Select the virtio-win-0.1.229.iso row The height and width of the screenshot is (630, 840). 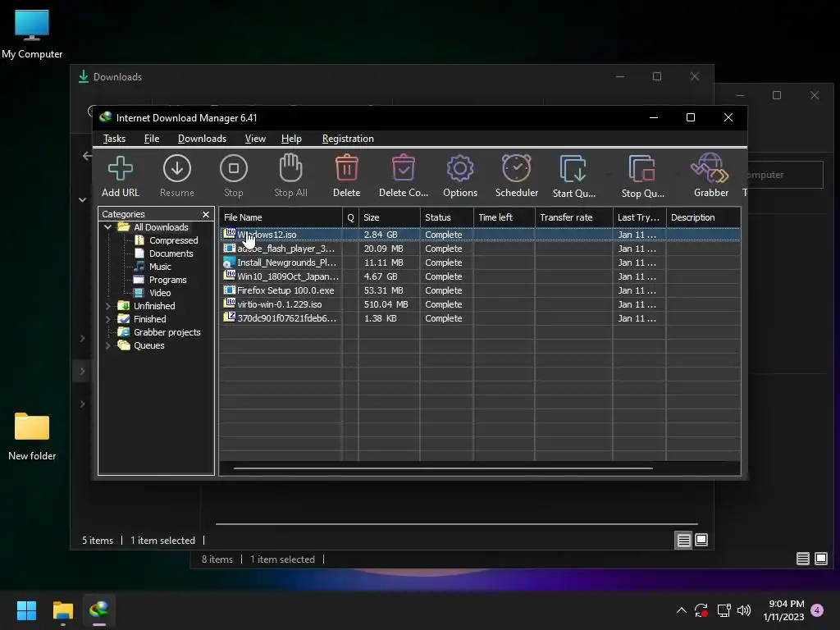coord(480,304)
